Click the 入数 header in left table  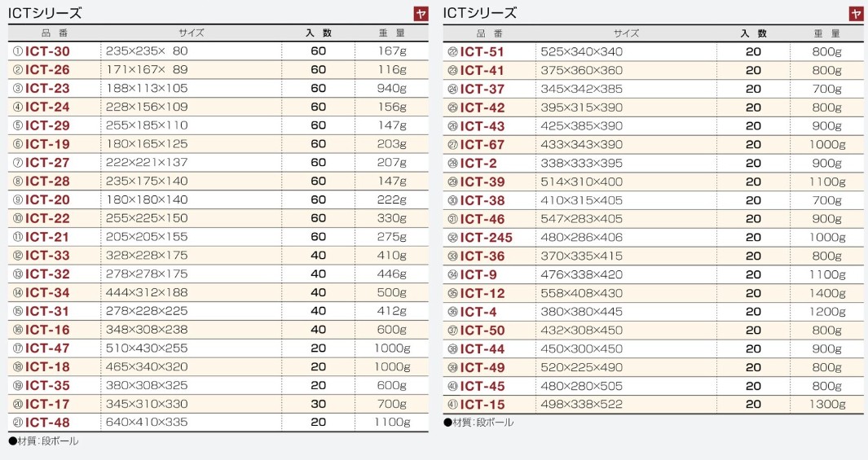(319, 33)
